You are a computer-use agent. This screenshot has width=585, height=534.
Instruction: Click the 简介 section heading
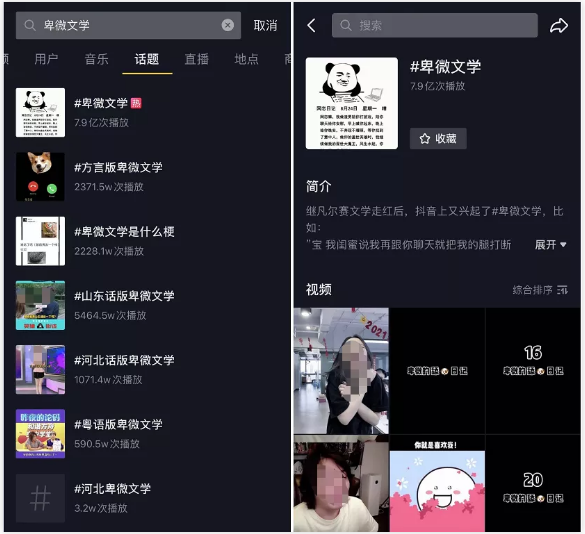[319, 186]
